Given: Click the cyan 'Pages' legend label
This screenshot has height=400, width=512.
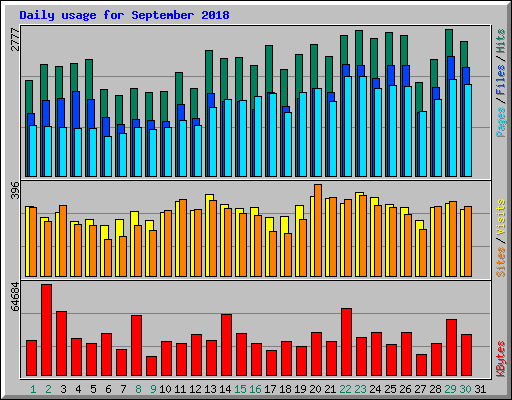Looking at the screenshot, I should 501,122.
